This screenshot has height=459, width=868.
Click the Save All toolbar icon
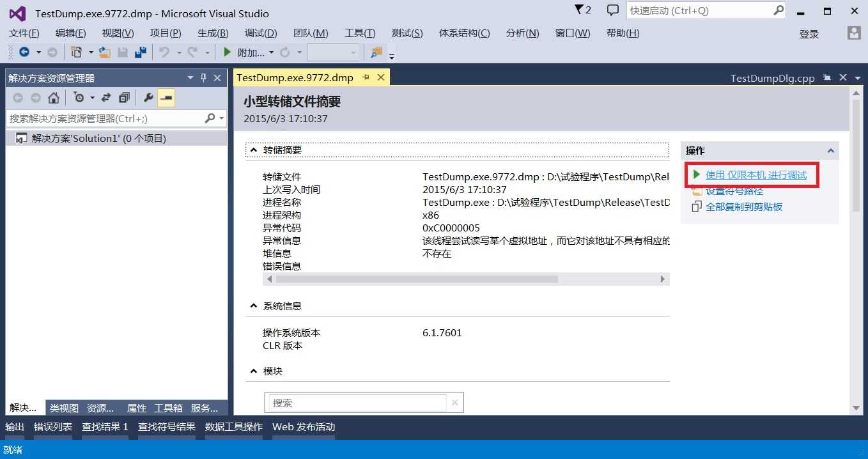pos(140,52)
